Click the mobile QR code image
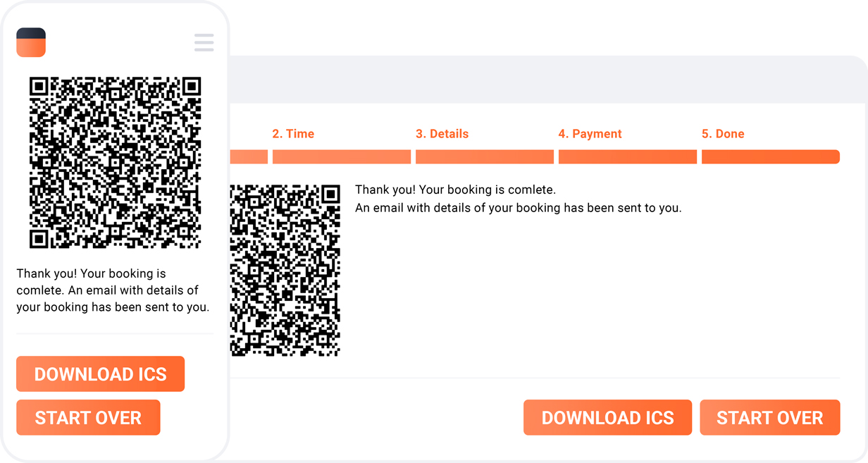This screenshot has width=868, height=463. click(x=115, y=163)
